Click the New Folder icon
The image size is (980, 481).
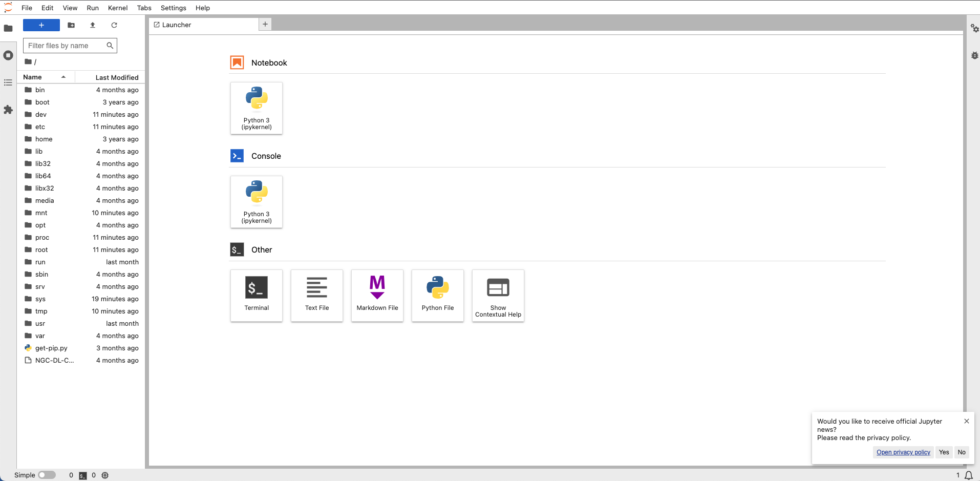71,25
